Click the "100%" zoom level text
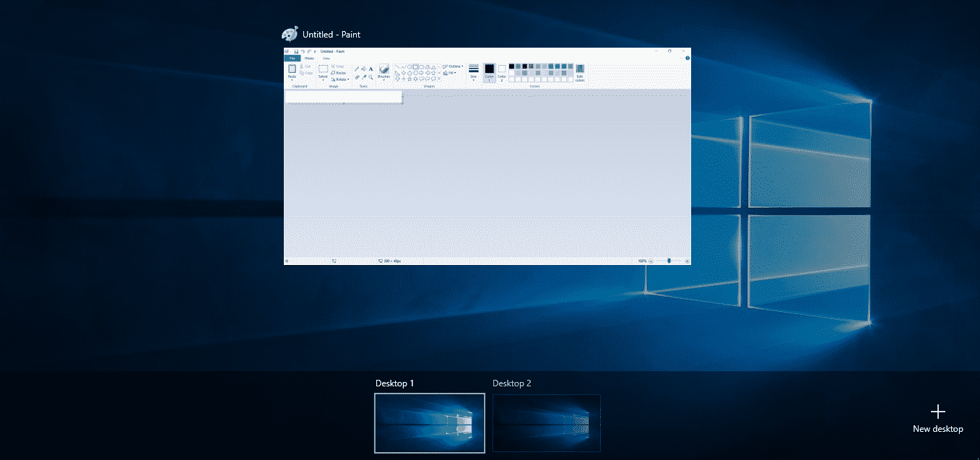This screenshot has width=980, height=460. 642,261
